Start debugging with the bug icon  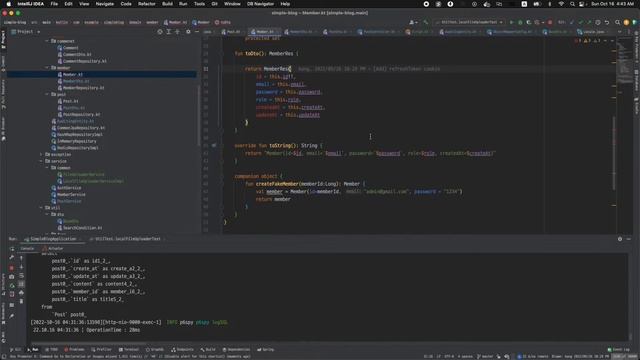520,22
